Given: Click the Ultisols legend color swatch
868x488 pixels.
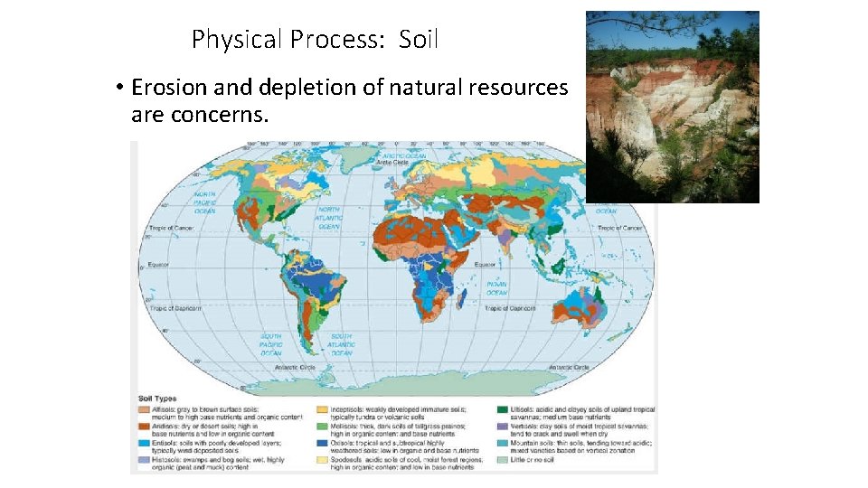Looking at the screenshot, I should point(502,409).
